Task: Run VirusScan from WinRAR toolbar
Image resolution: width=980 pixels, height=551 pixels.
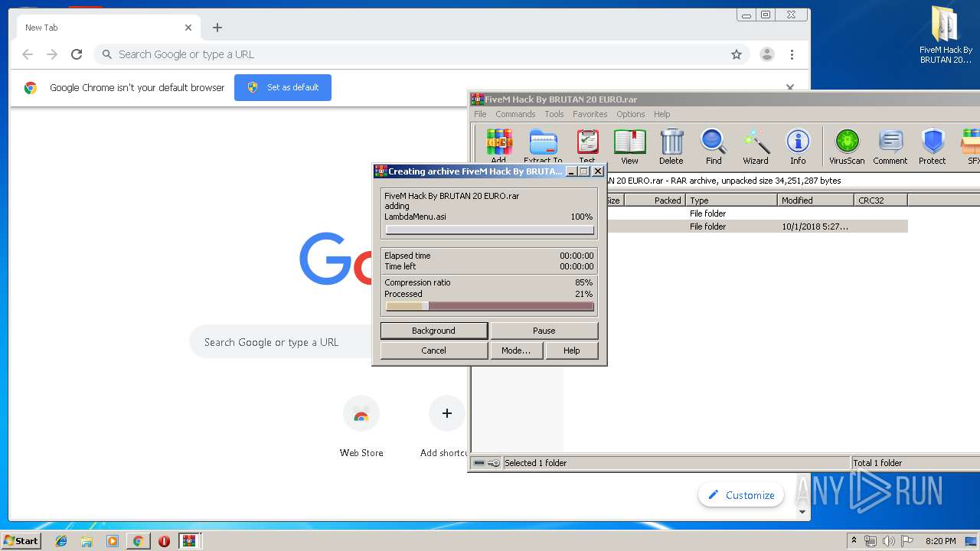Action: point(847,145)
